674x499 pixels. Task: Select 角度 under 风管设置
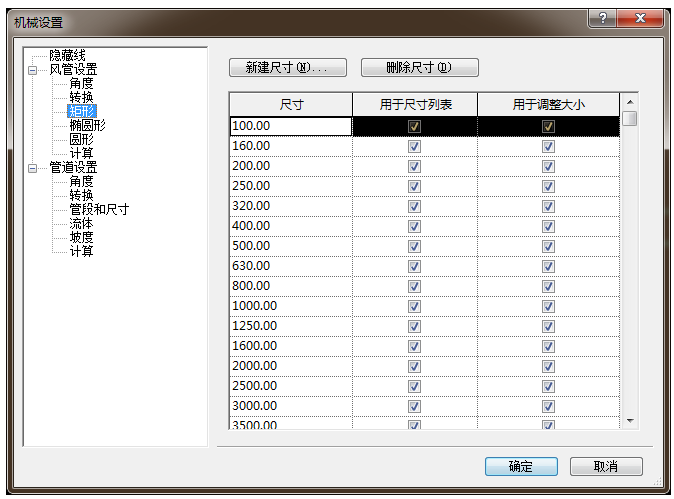pyautogui.click(x=81, y=83)
